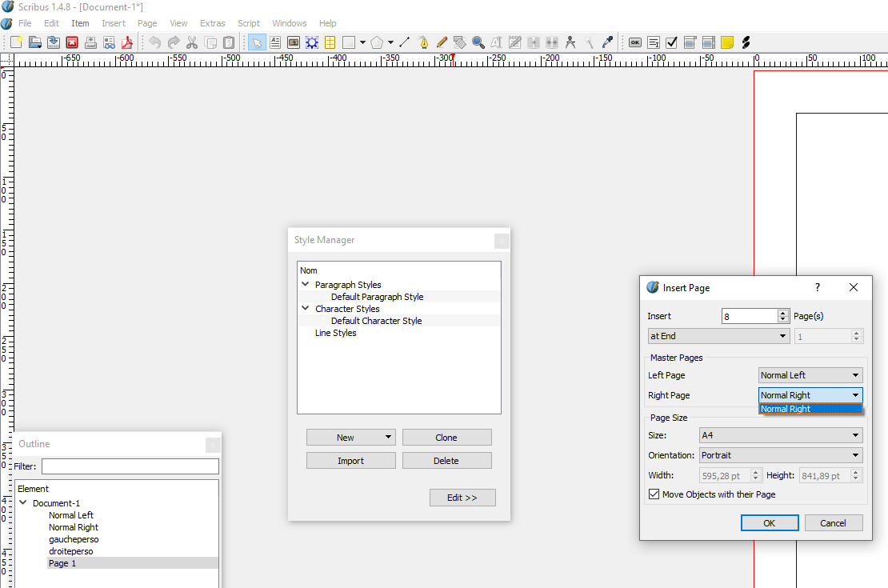The width and height of the screenshot is (888, 588).
Task: Click the Outline Filter text field
Action: [x=130, y=466]
